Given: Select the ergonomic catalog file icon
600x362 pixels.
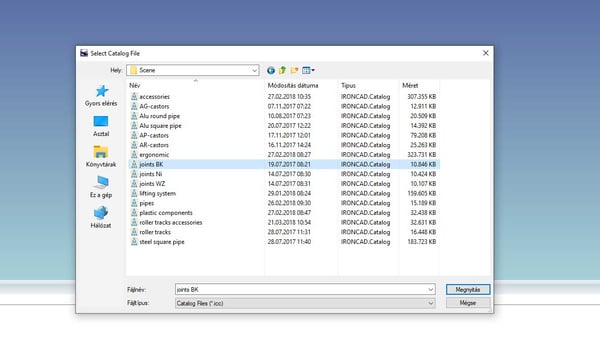Looking at the screenshot, I should 134,155.
